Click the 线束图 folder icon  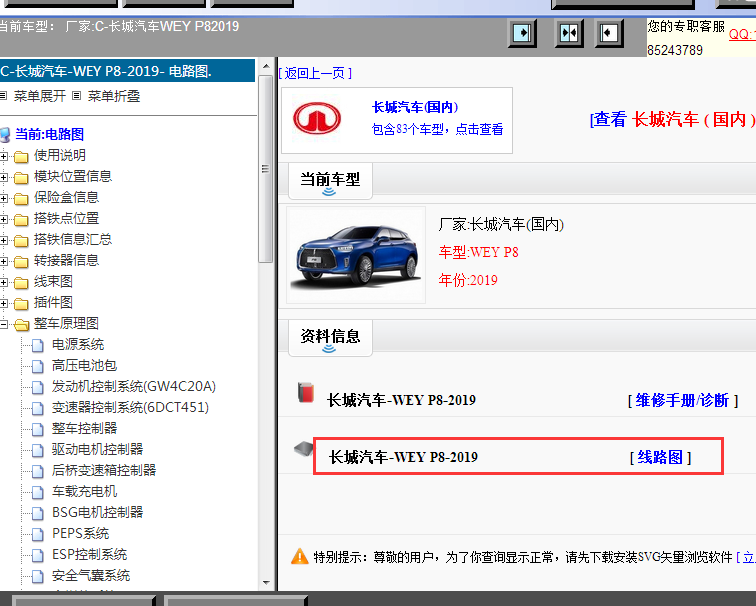21,282
